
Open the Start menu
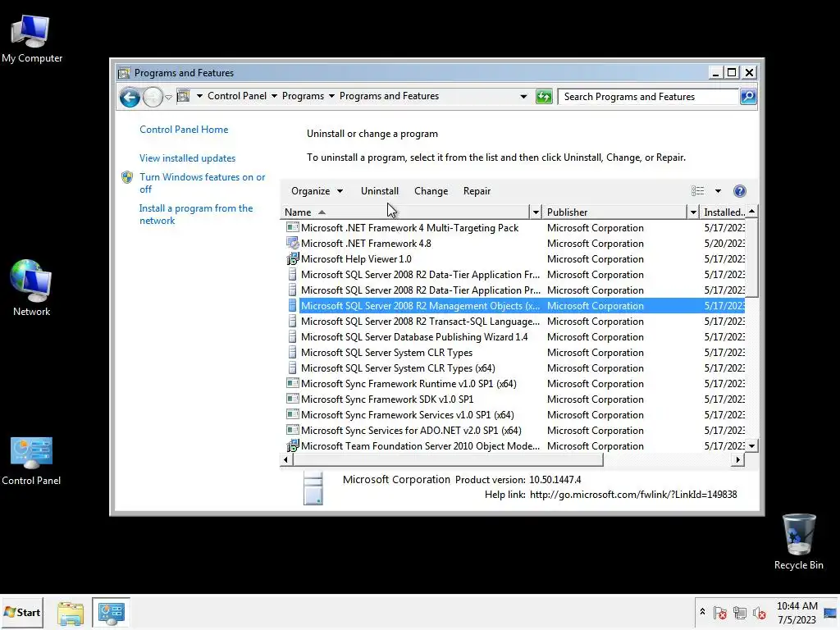22,612
